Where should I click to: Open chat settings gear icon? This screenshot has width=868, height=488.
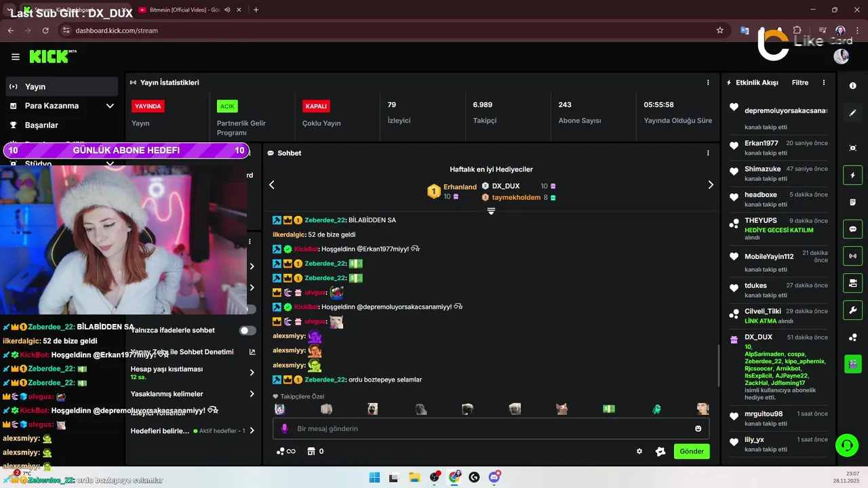click(x=639, y=451)
